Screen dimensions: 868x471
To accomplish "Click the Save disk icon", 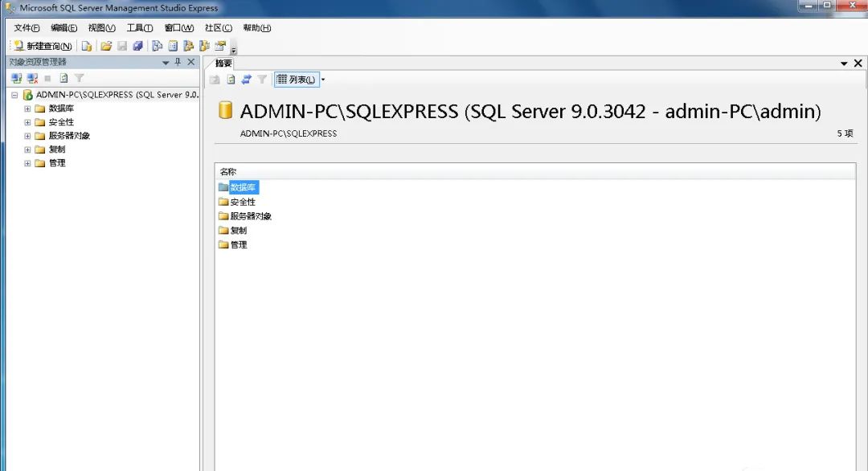I will pos(122,46).
